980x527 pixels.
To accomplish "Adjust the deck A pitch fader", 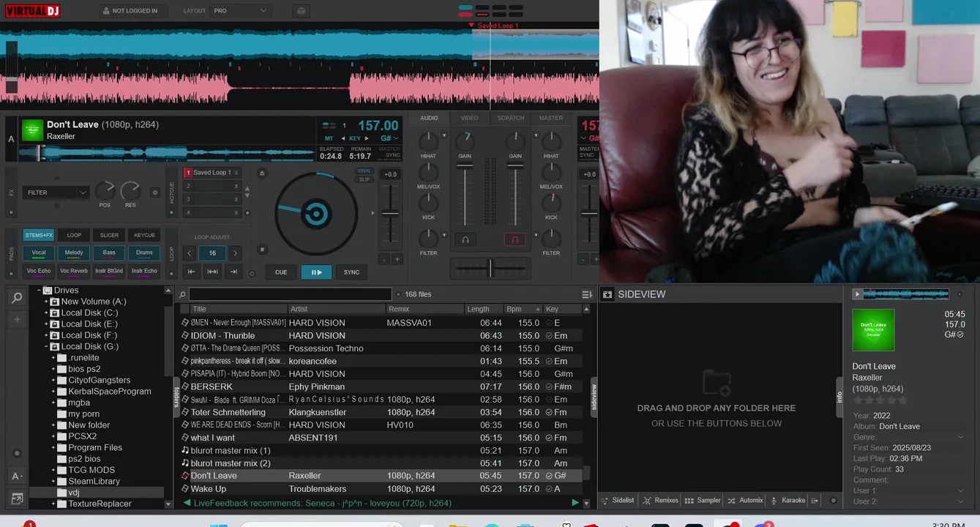I will click(391, 214).
